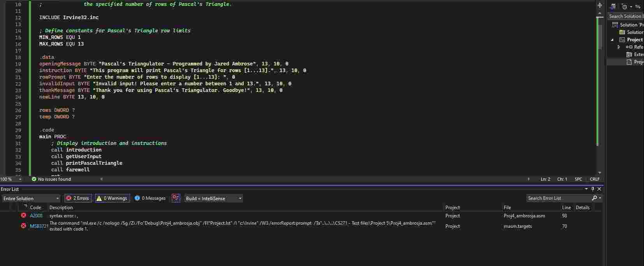Viewport: 644px width, 266px height.
Task: Open error code MSB3721 help link
Action: coord(39,226)
